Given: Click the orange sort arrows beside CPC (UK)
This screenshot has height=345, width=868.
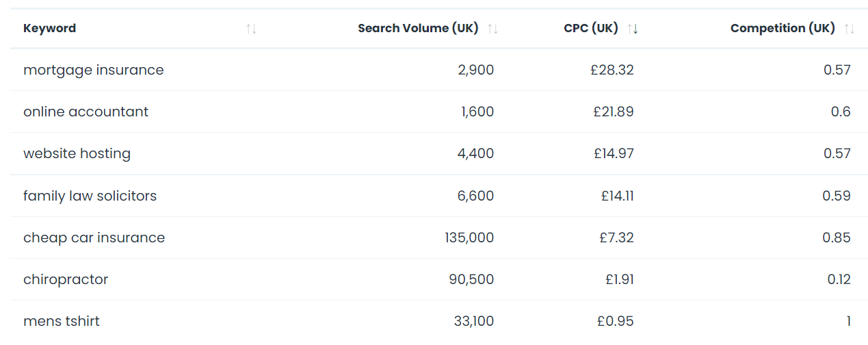Looking at the screenshot, I should (x=633, y=29).
